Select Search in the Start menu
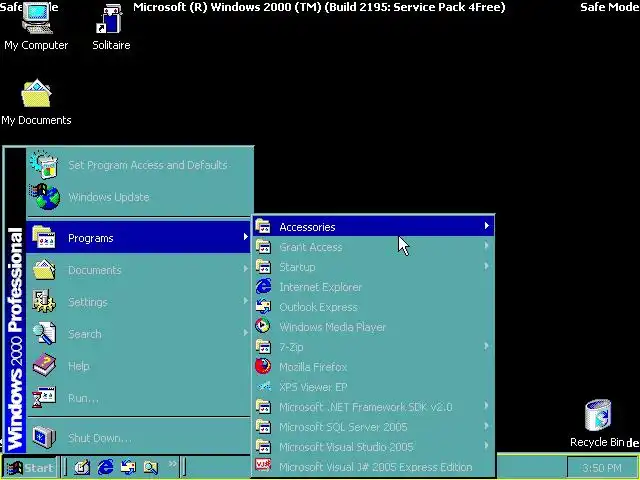 tap(139, 334)
